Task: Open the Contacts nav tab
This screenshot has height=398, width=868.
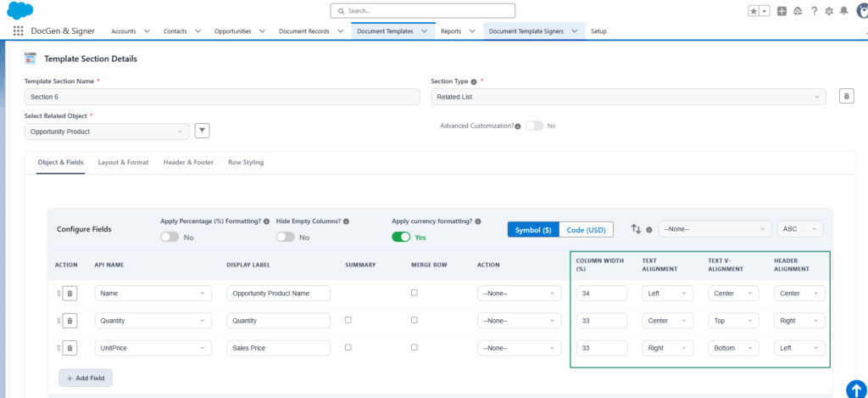Action: (x=175, y=31)
